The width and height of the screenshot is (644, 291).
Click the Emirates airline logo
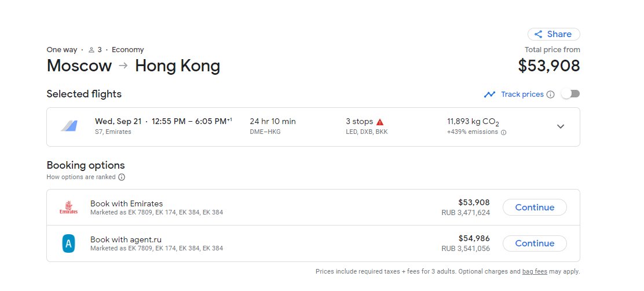pos(68,208)
